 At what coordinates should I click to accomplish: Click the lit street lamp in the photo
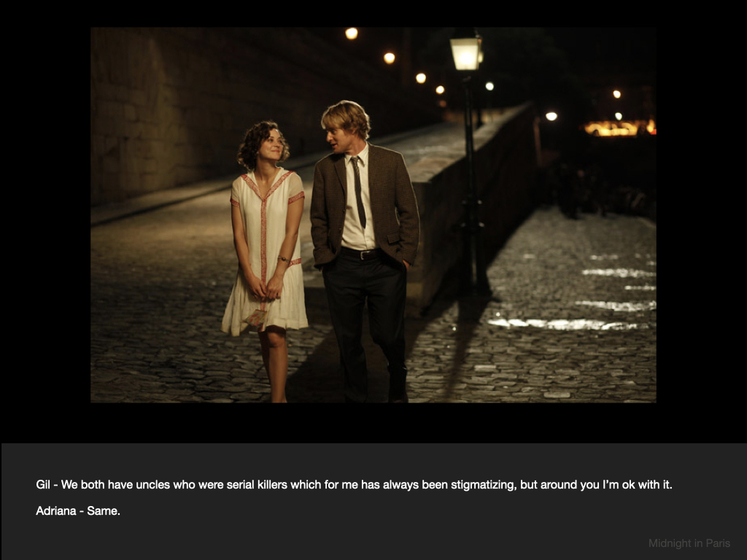(x=465, y=52)
